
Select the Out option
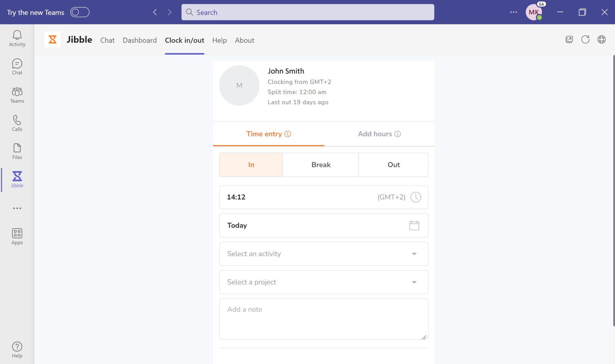[x=393, y=165]
